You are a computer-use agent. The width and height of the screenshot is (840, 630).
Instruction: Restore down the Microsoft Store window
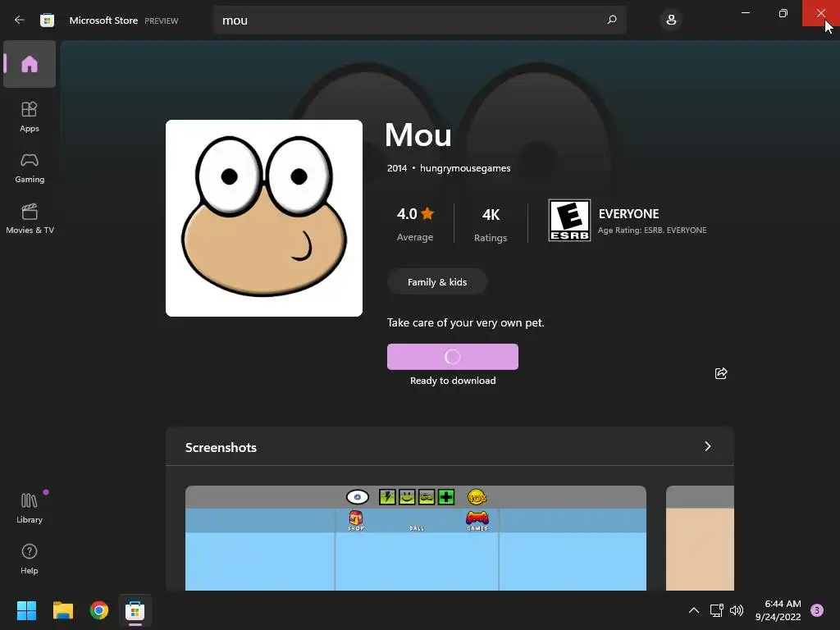click(783, 13)
